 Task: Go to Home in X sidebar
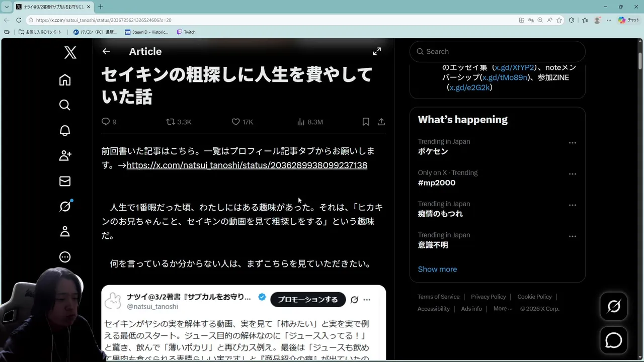pyautogui.click(x=65, y=80)
